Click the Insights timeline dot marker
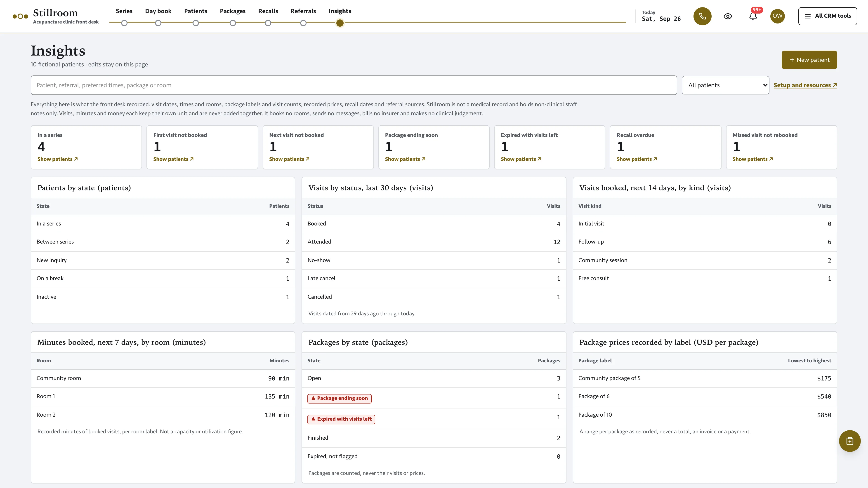Screen dimensions: 868x488 point(340,23)
